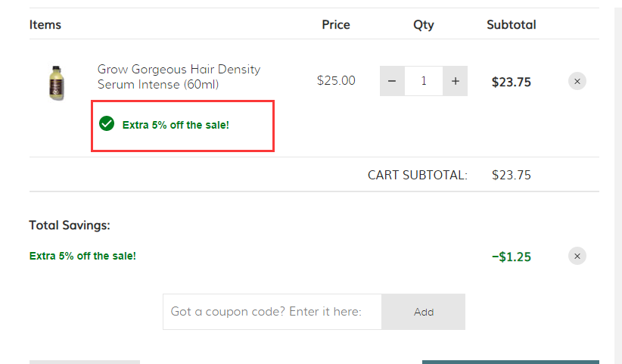
Task: Increase quantity with the plus button
Action: click(x=456, y=81)
